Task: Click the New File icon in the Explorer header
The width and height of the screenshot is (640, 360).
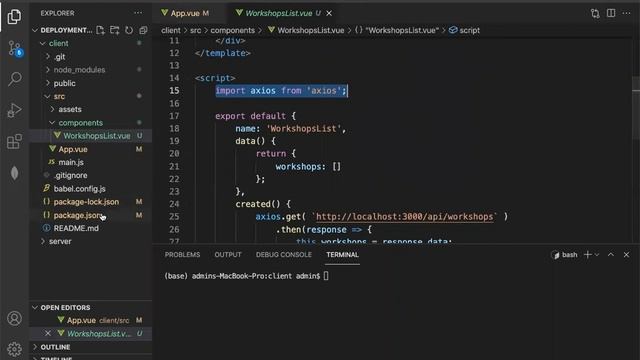Action: [100, 30]
